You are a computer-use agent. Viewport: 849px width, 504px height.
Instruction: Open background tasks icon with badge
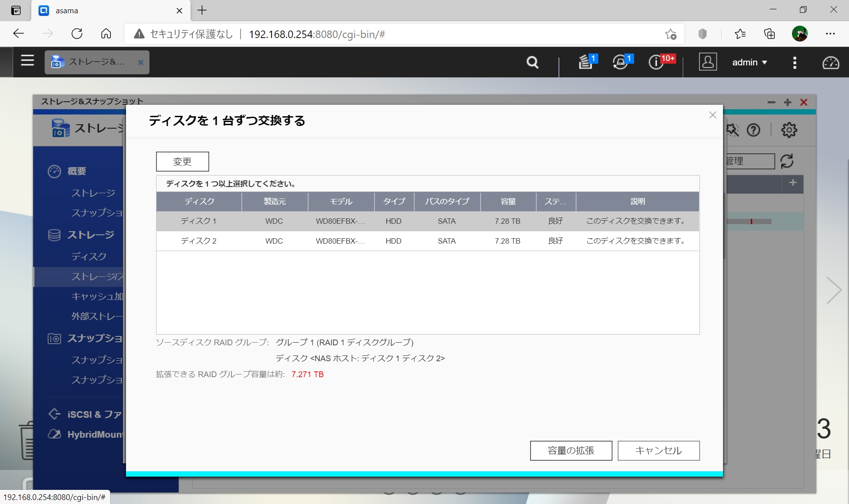pos(586,62)
